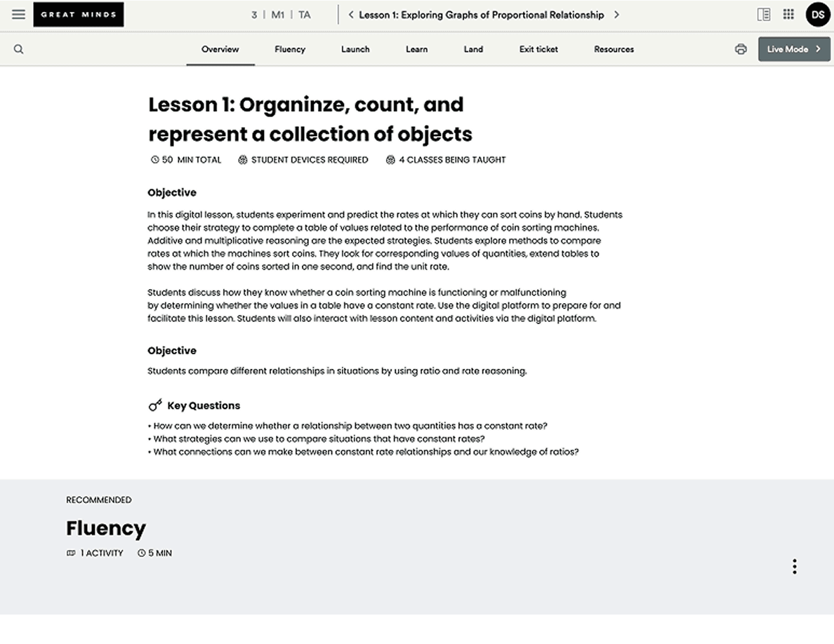834x644 pixels.
Task: Click the lesson title heading text
Action: tap(310, 119)
